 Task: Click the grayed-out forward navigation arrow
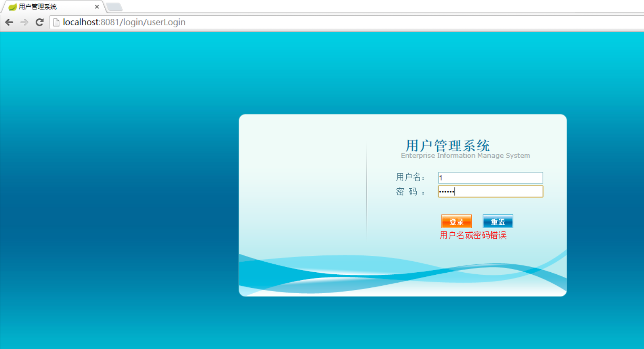tap(24, 22)
